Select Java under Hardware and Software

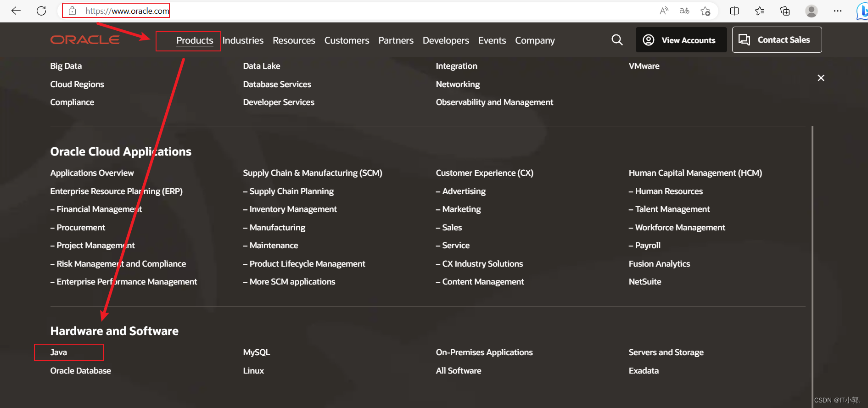click(x=59, y=352)
